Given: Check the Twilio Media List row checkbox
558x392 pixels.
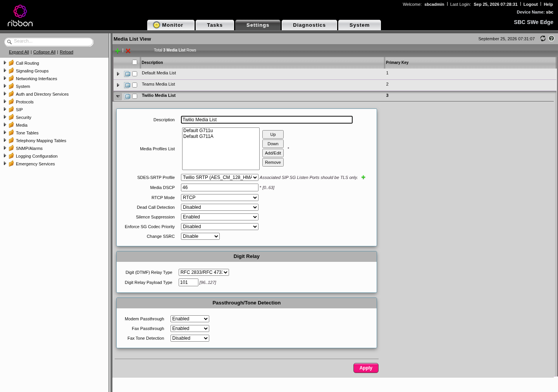Looking at the screenshot, I should click(x=134, y=96).
